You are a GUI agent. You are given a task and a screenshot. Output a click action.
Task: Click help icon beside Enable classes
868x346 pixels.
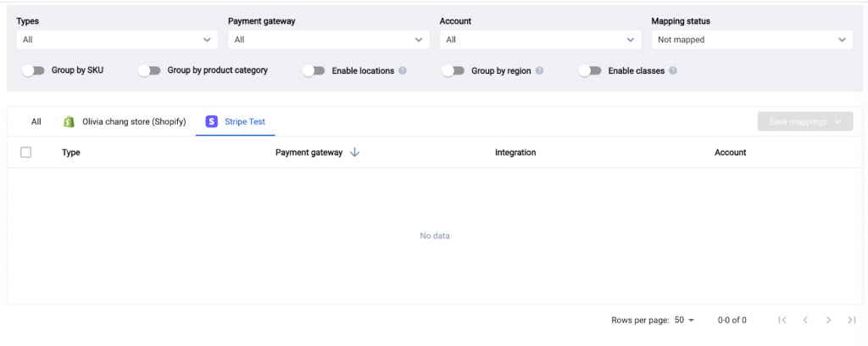[672, 71]
